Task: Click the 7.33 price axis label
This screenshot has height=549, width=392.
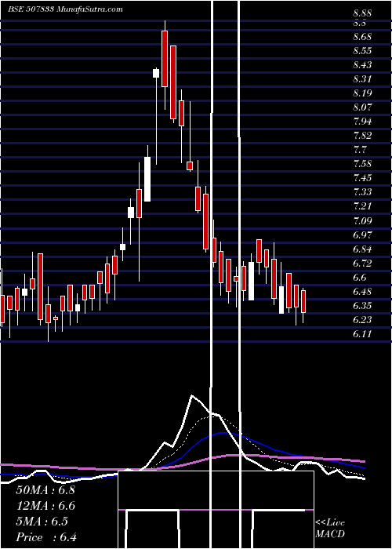Action: (362, 192)
